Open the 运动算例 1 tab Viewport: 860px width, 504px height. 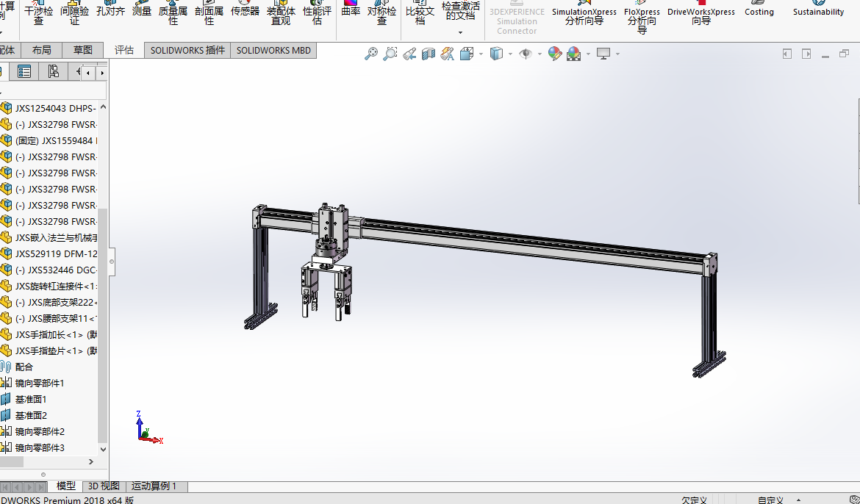pos(154,486)
